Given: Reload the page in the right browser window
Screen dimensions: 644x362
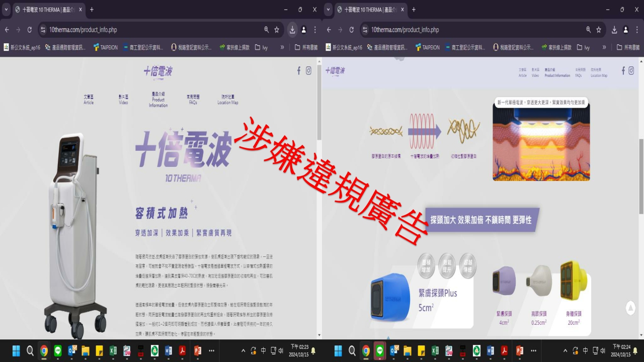Looking at the screenshot, I should (352, 30).
